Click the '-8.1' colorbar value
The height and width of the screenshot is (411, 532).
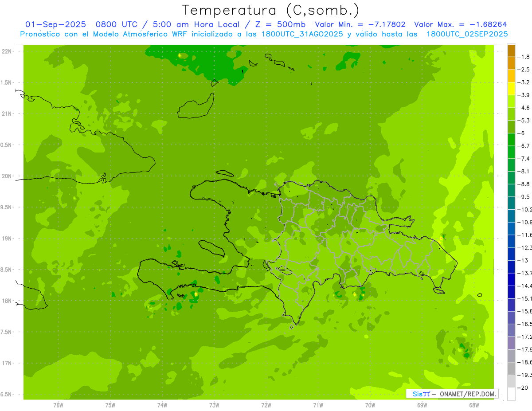click(x=524, y=171)
